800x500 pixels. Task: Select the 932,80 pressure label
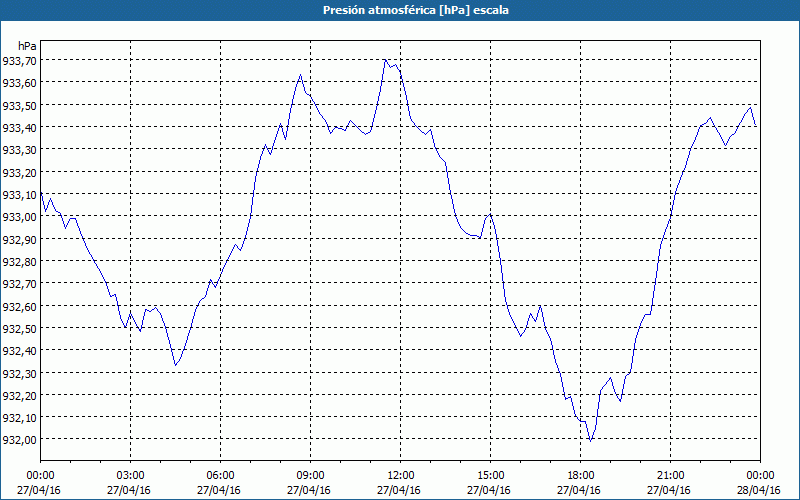click(19, 261)
